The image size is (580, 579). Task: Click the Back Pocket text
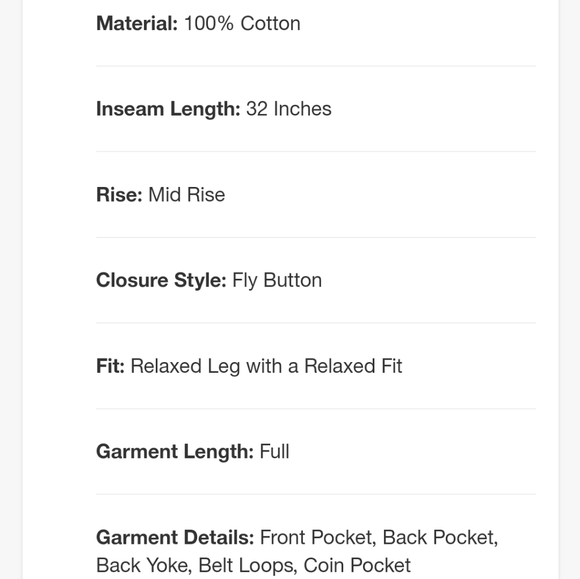tap(440, 537)
